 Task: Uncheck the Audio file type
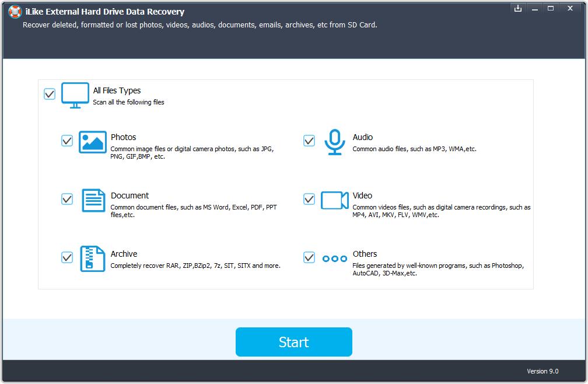[x=309, y=140]
